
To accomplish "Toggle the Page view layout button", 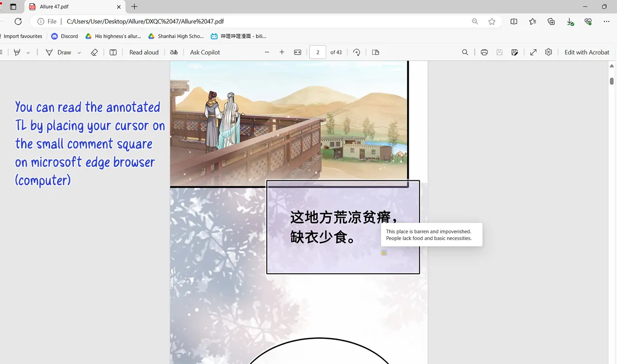I will pos(376,52).
